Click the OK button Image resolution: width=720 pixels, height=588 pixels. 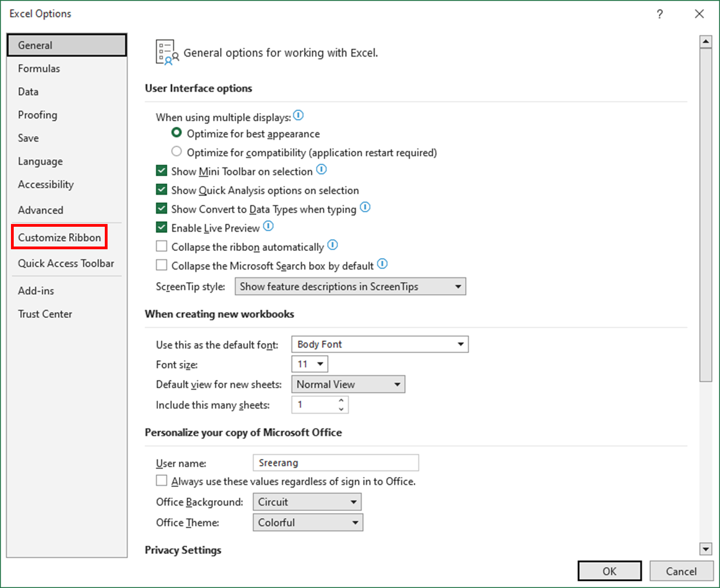click(x=610, y=571)
